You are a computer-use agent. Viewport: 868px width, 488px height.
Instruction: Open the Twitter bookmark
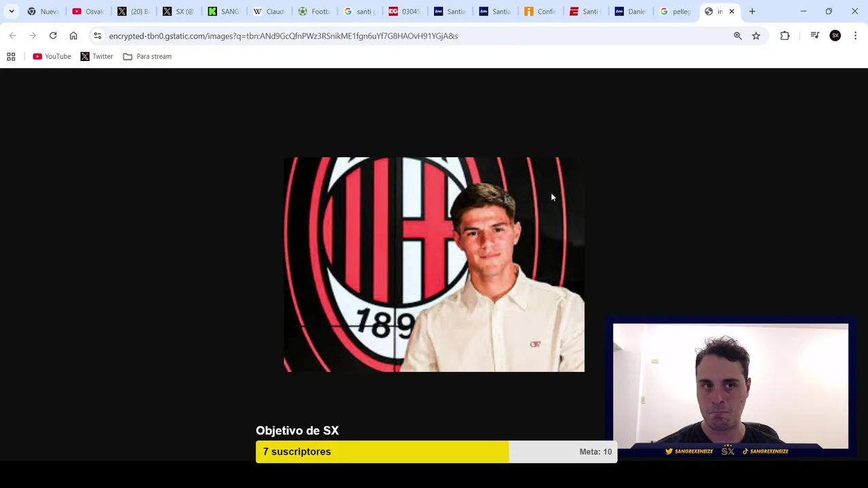click(x=97, y=56)
